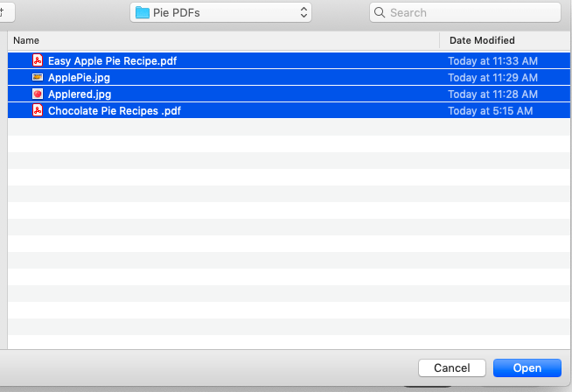The height and width of the screenshot is (392, 572).
Task: Click the 5:15 AM modified date entry
Action: (x=491, y=110)
